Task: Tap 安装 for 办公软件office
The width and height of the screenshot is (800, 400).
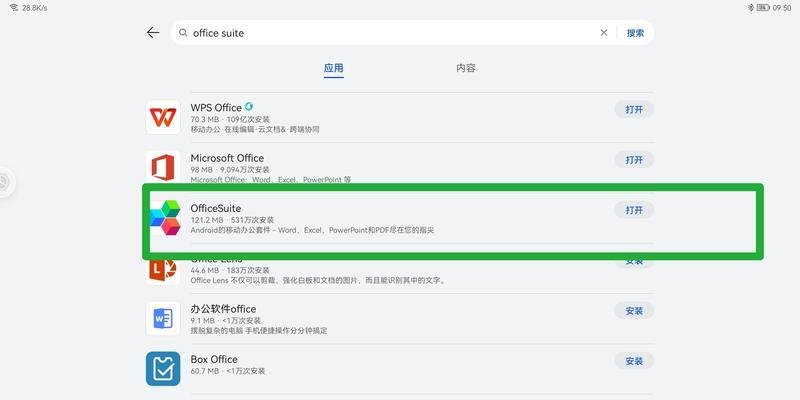Action: pos(634,310)
